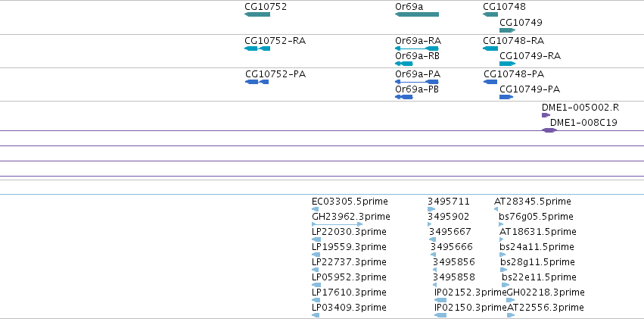Open the DME1-005O02.R label text
This screenshot has height=319, width=644.
coord(580,108)
